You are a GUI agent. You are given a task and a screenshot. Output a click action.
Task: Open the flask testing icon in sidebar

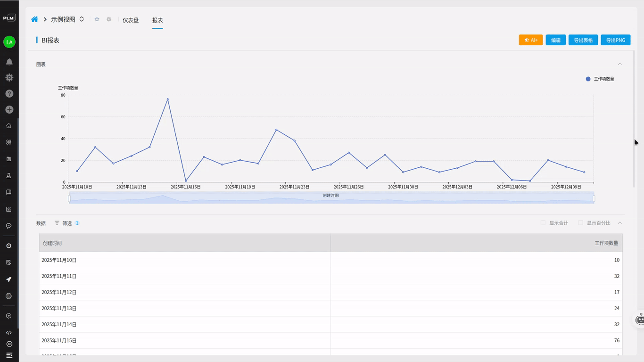click(8, 175)
